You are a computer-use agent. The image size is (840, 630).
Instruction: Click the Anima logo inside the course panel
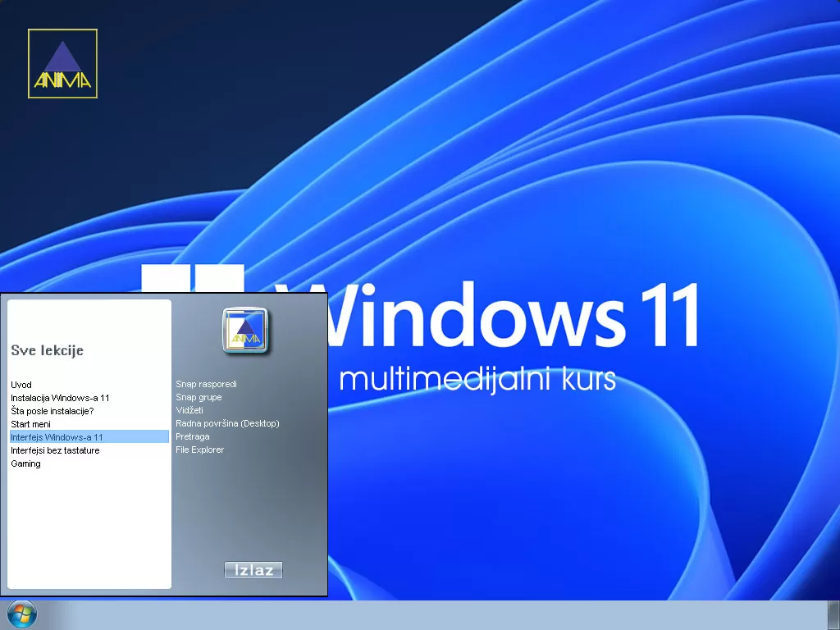coord(244,329)
